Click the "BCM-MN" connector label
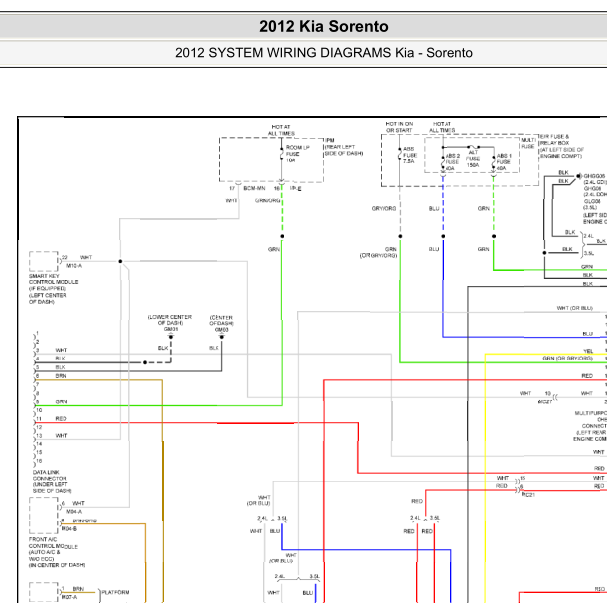607x603 pixels. pos(254,188)
